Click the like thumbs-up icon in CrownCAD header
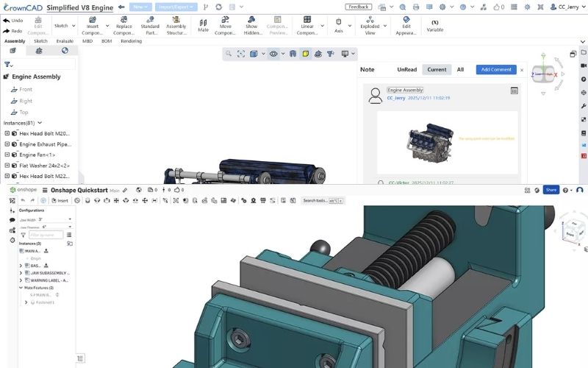 coord(497,7)
